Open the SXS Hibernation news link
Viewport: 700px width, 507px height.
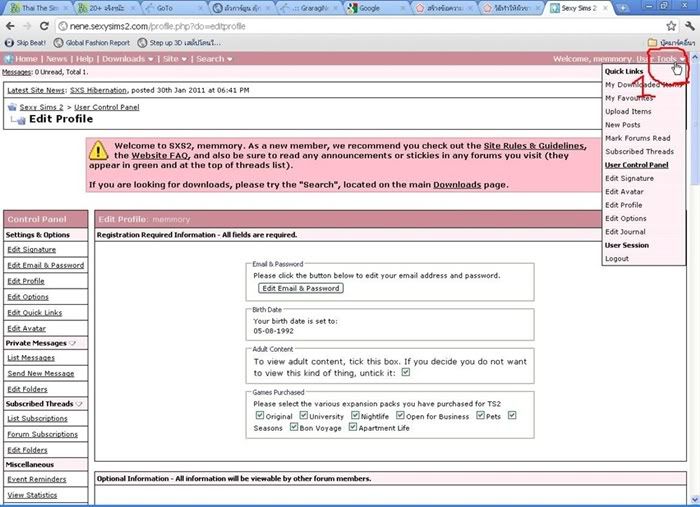click(98, 90)
